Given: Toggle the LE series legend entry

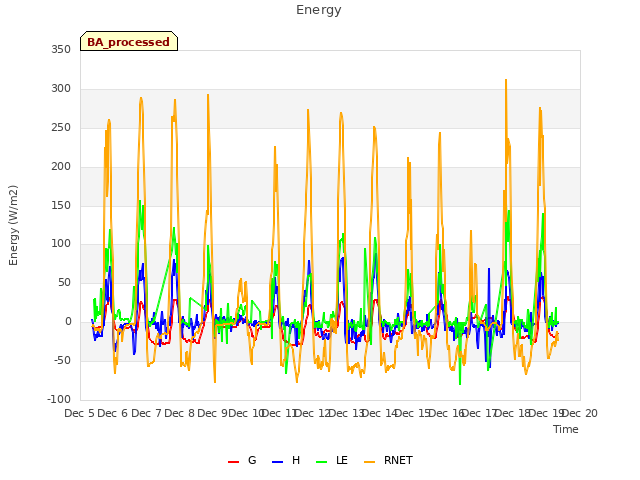Looking at the screenshot, I should 331,460.
